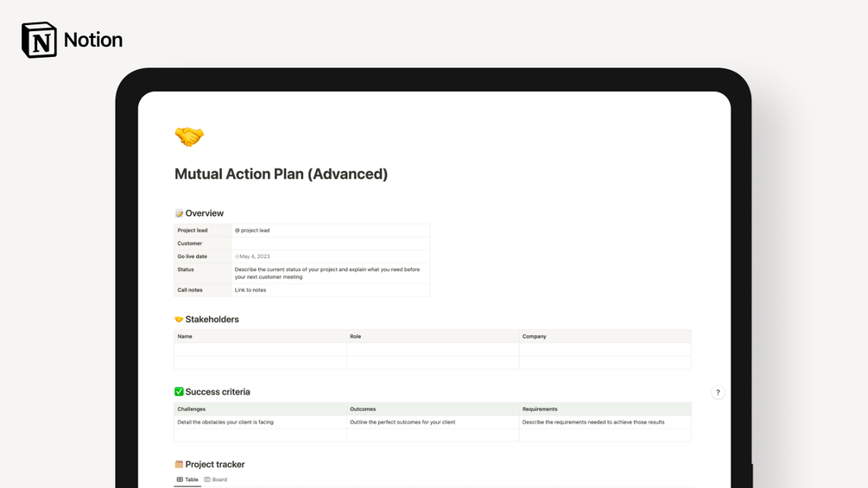
Task: Click the green checkmark beside Success criteria
Action: (179, 392)
